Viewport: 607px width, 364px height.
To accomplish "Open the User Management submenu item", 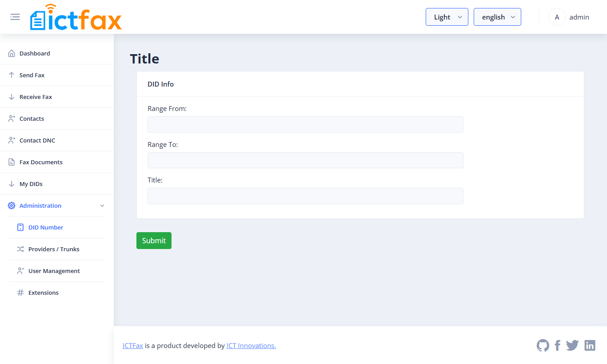I will pyautogui.click(x=57, y=271).
